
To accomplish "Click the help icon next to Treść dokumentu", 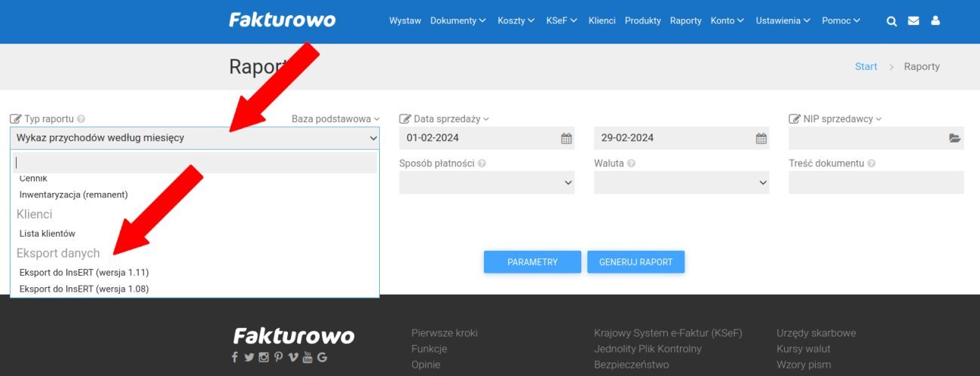I will 871,164.
